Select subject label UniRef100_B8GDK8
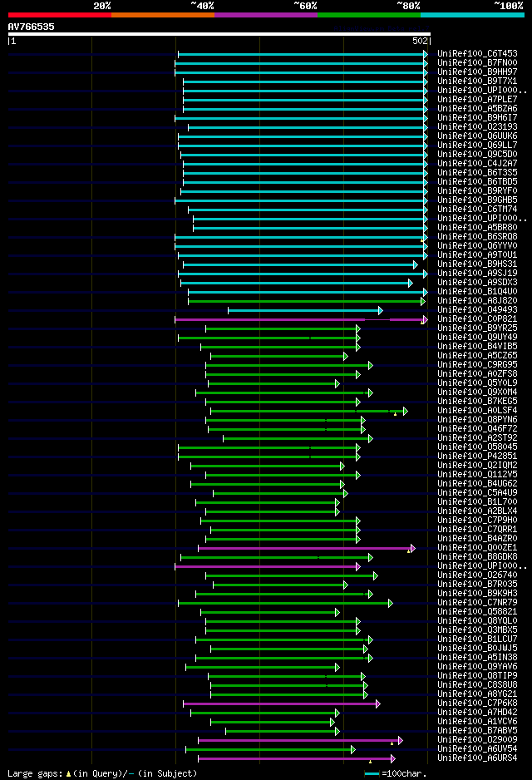This screenshot has height=780, width=532. coord(477,557)
